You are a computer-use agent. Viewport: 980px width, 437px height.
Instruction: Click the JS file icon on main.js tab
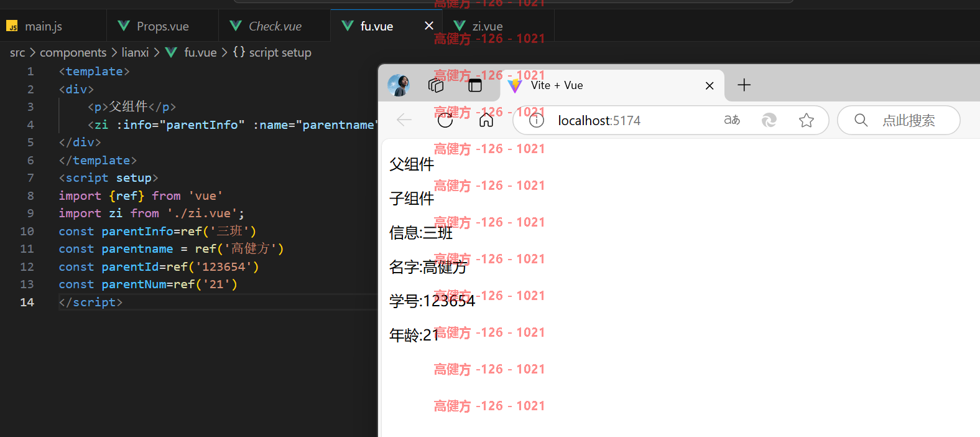12,26
